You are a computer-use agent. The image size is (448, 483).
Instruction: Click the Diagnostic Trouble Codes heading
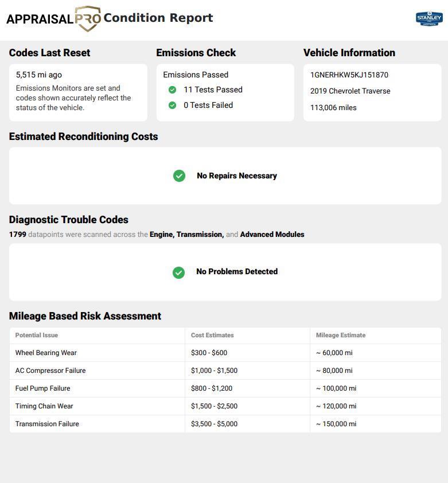(x=69, y=220)
